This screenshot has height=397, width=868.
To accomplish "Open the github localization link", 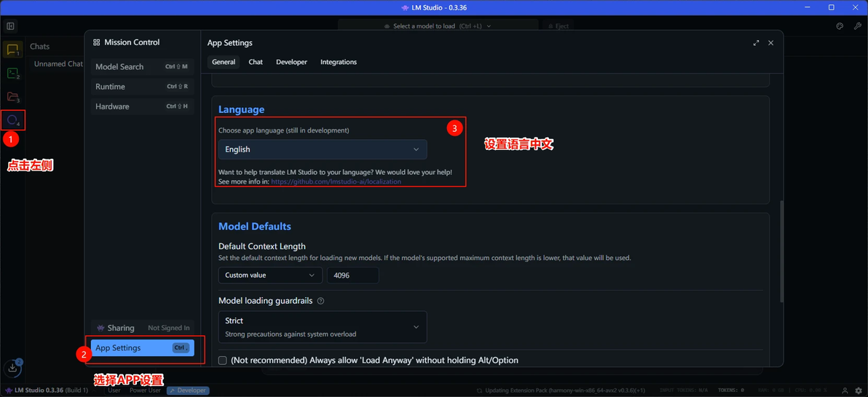I will click(x=336, y=181).
